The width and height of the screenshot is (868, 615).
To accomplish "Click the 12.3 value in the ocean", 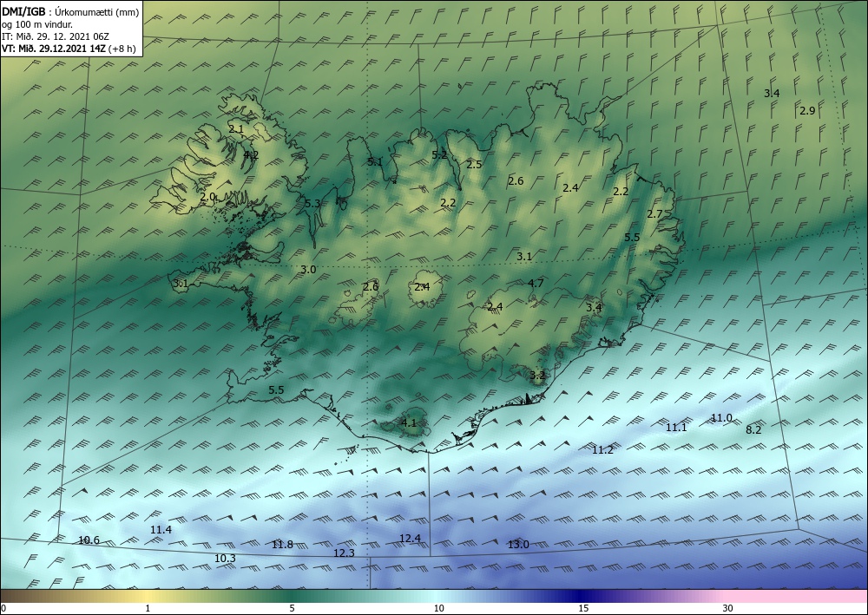I will [x=344, y=553].
